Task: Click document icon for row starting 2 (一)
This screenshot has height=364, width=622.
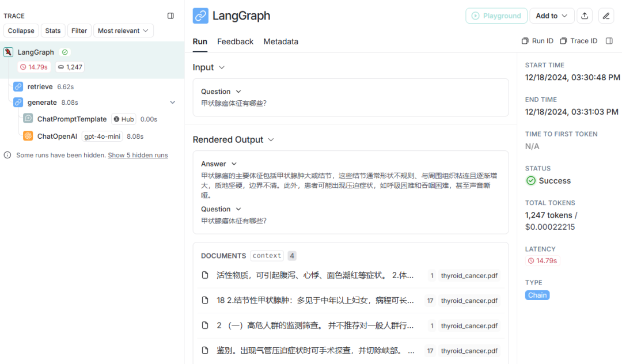Action: (x=205, y=325)
